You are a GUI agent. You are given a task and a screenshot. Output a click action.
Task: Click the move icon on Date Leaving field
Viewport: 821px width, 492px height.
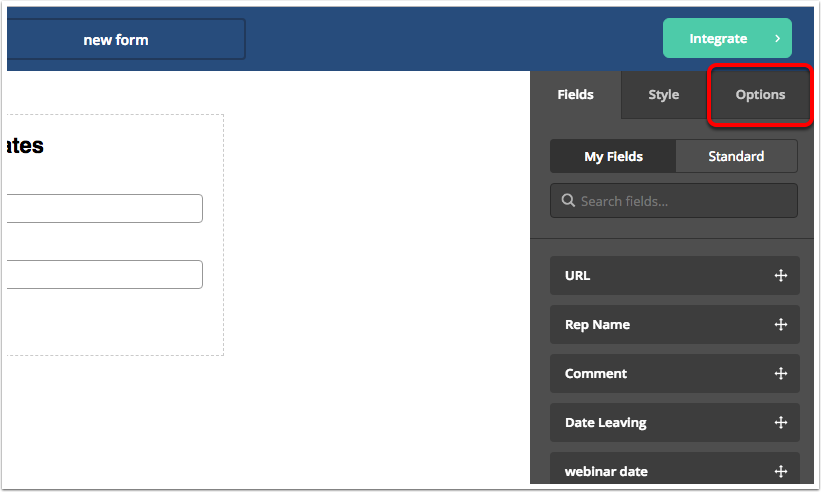(781, 422)
